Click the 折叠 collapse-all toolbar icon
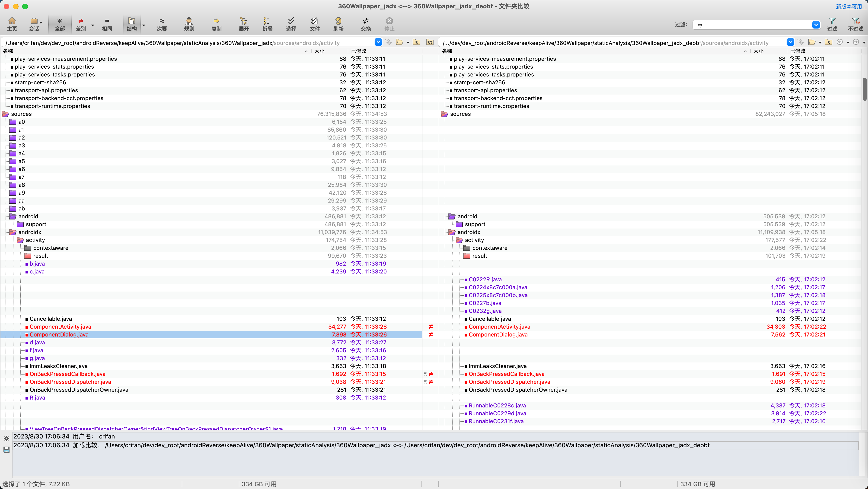The height and width of the screenshot is (489, 868). [267, 24]
